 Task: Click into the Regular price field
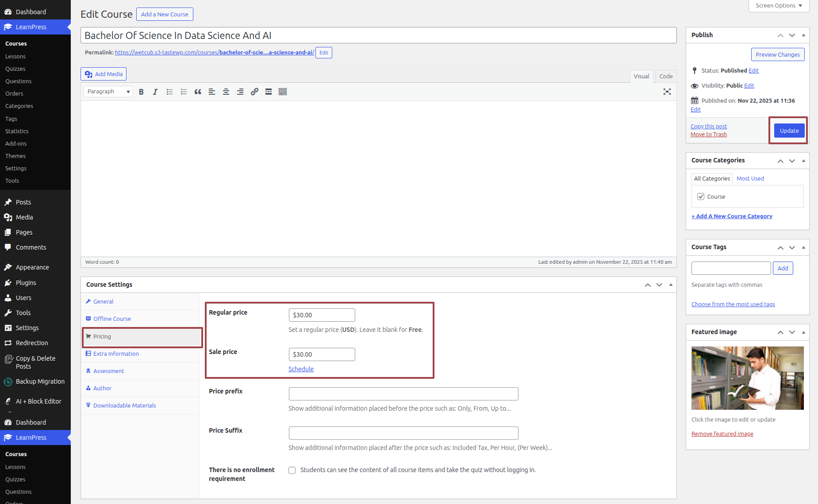[x=322, y=315]
